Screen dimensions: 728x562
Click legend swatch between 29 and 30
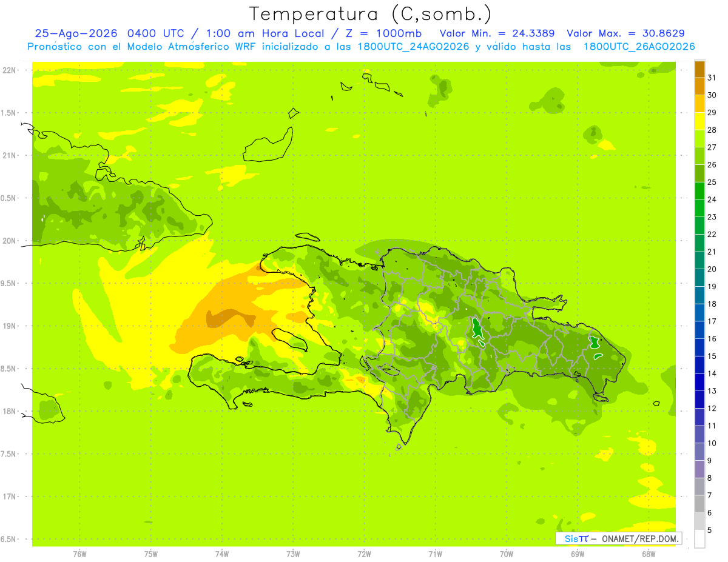[699, 104]
